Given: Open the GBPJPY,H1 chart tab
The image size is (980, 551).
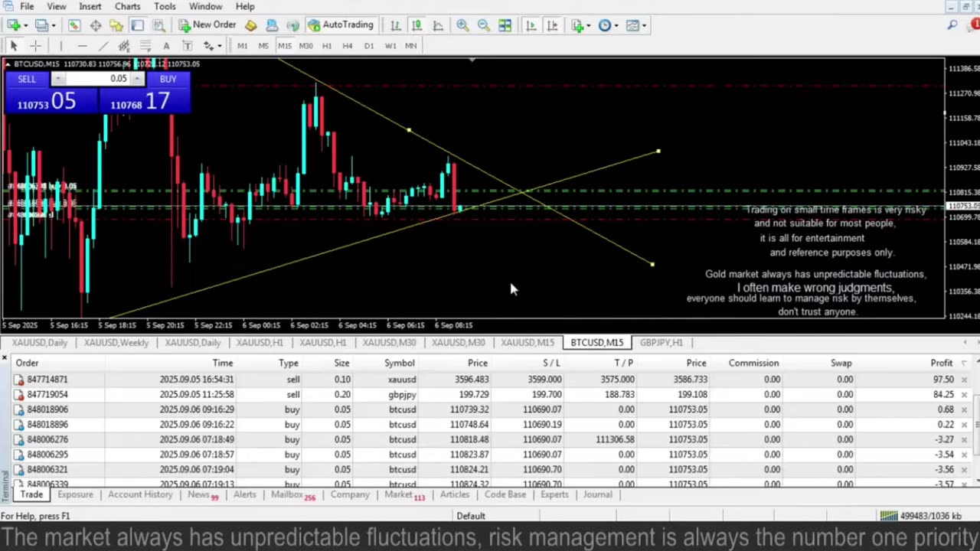Looking at the screenshot, I should point(661,342).
